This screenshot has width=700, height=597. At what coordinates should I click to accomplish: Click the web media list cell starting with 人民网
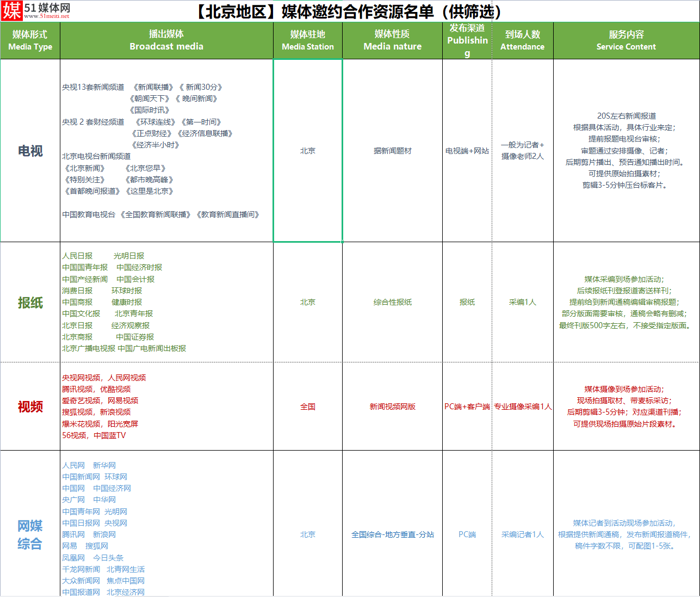pos(166,524)
